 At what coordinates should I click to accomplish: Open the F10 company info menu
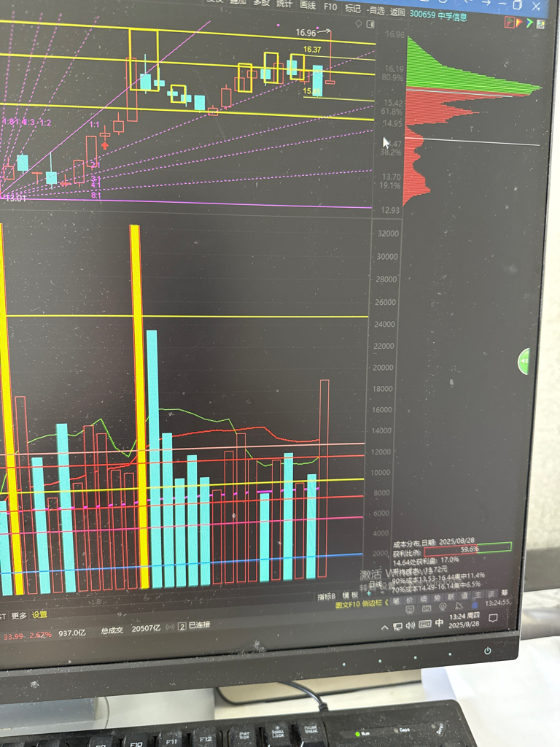click(330, 7)
